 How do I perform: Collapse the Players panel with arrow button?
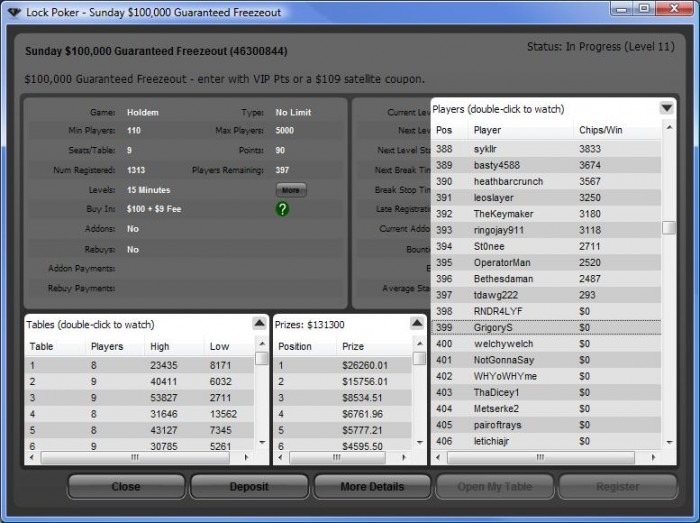click(666, 108)
